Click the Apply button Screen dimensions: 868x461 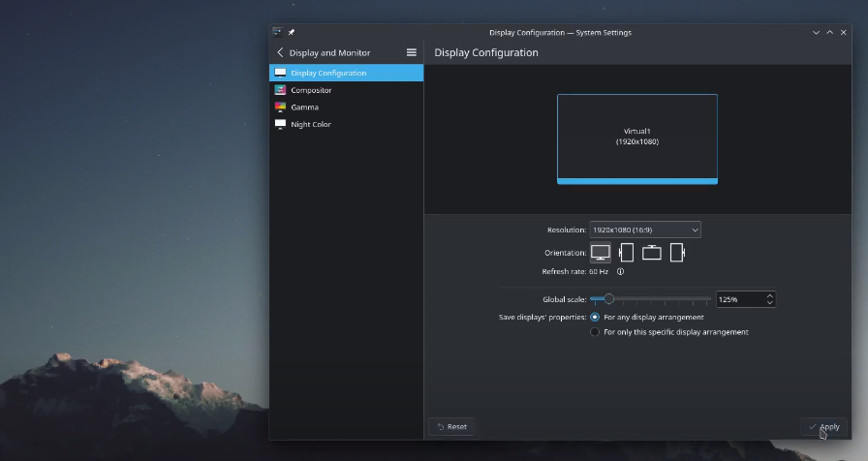tap(823, 426)
